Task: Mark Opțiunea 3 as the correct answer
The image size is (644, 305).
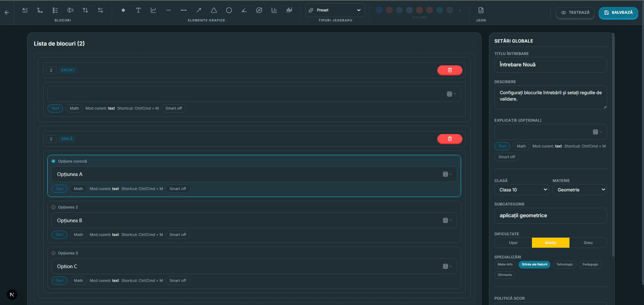Action: (53, 253)
